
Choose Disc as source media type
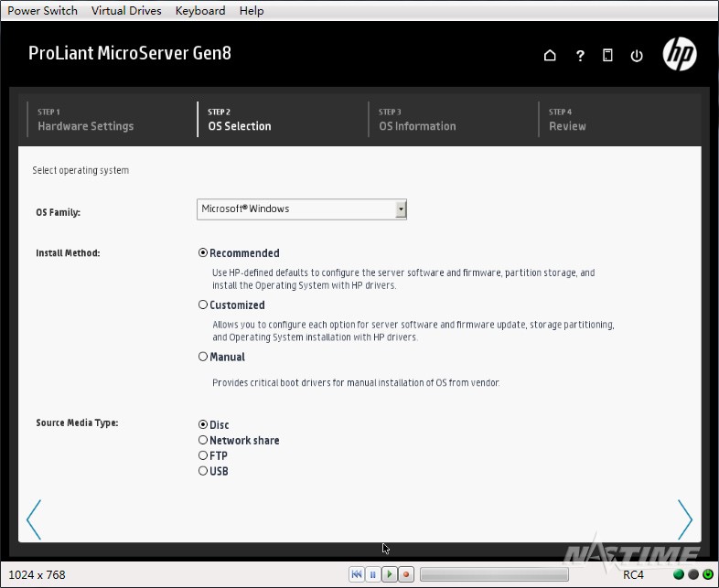tap(203, 424)
